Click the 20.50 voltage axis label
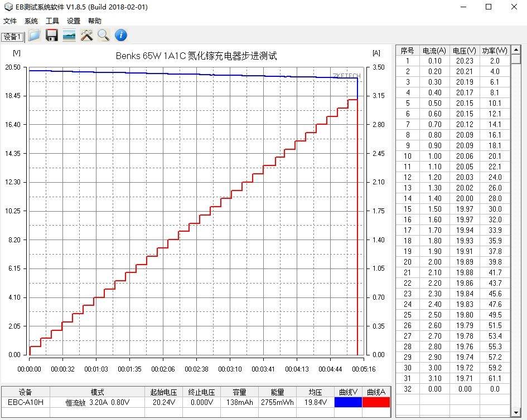The height and width of the screenshot is (420, 527). [x=13, y=67]
